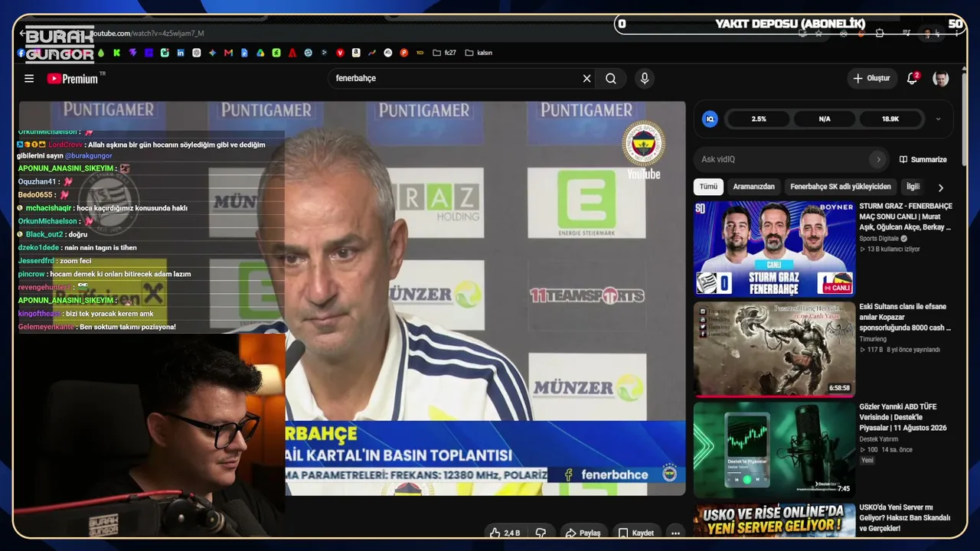This screenshot has height=551, width=980.
Task: Open YouTube notifications bell
Action: coord(912,78)
